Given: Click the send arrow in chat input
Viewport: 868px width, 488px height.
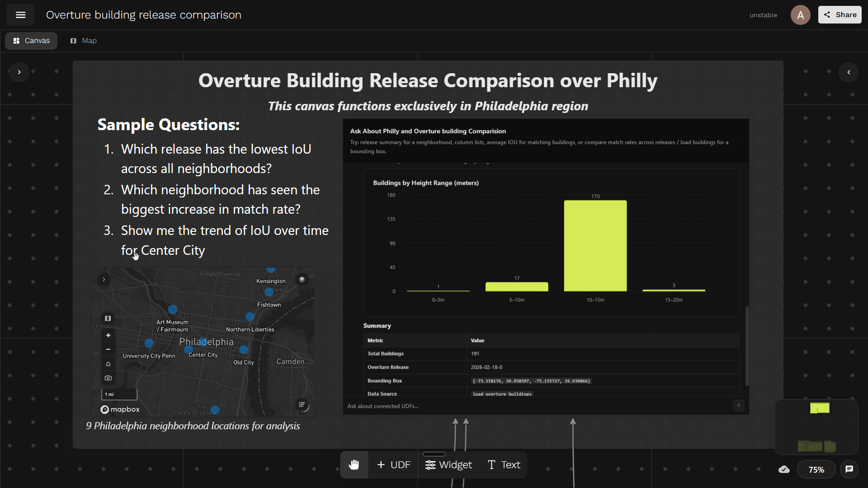Looking at the screenshot, I should click(739, 406).
